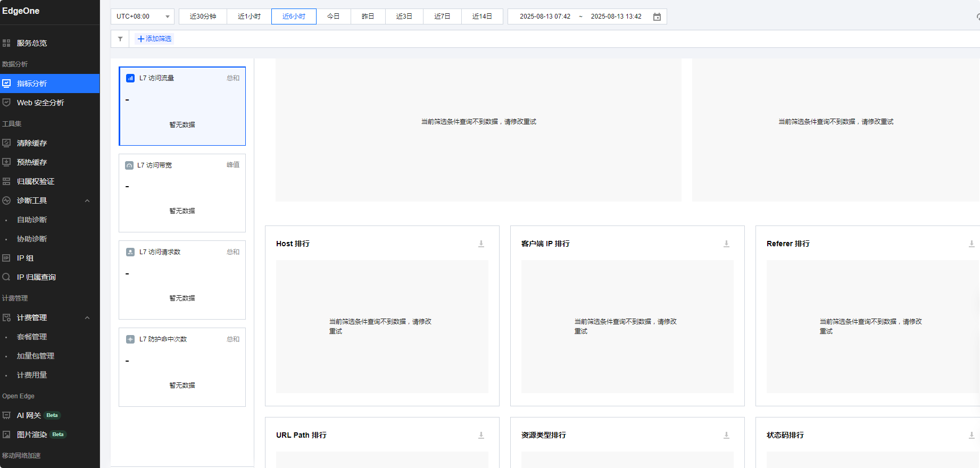Switch time range to 近7日

click(x=442, y=16)
